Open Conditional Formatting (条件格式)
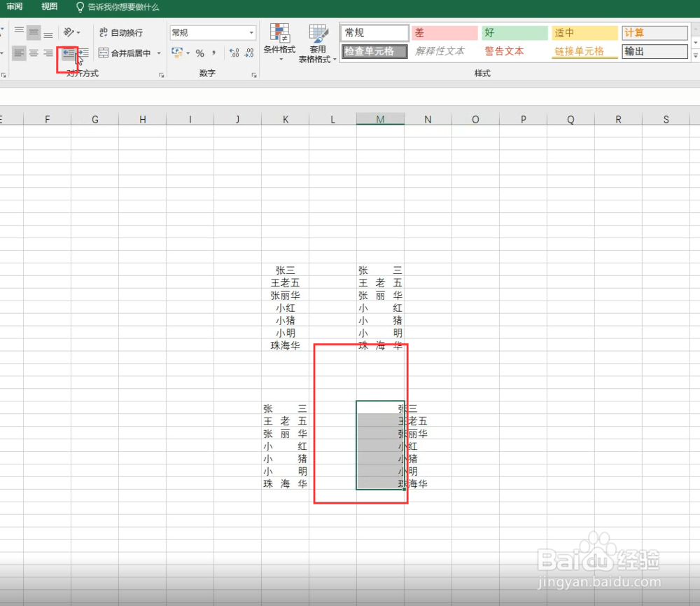The image size is (700, 606). [x=279, y=42]
